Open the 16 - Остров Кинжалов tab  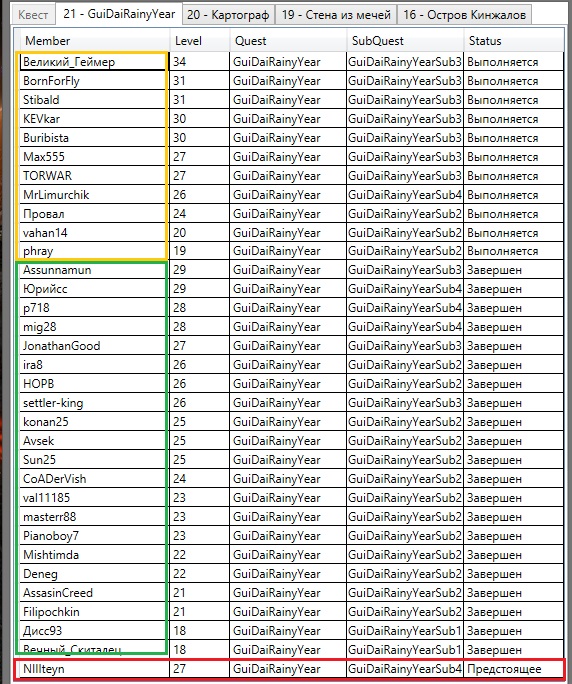464,15
